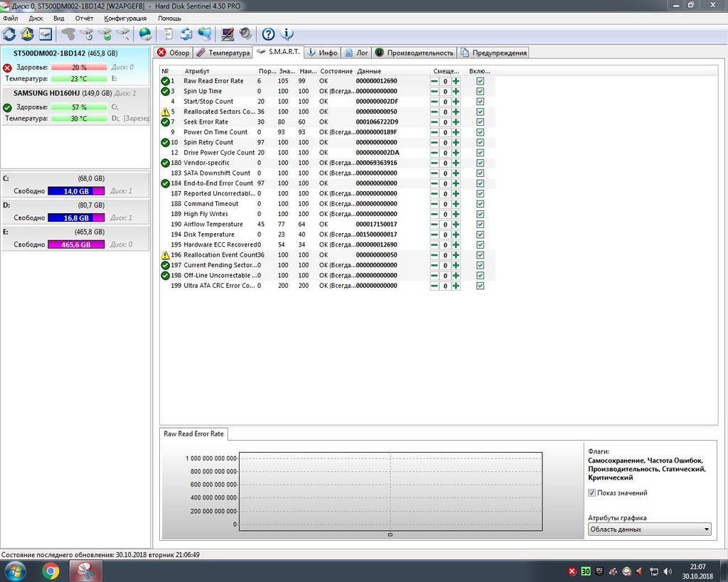Open the Windows Start menu
Viewport: 728px width, 582px height.
click(x=15, y=571)
